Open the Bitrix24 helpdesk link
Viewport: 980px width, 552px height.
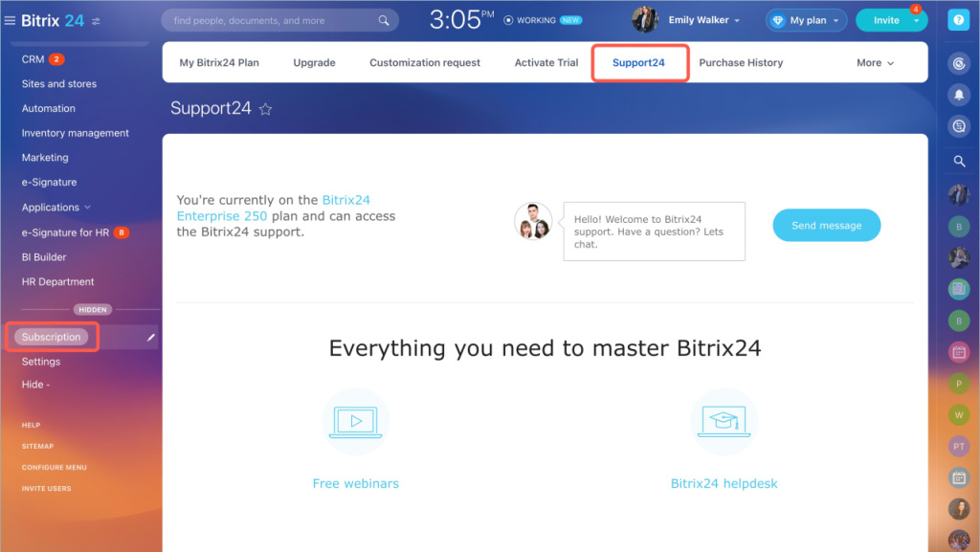tap(724, 483)
